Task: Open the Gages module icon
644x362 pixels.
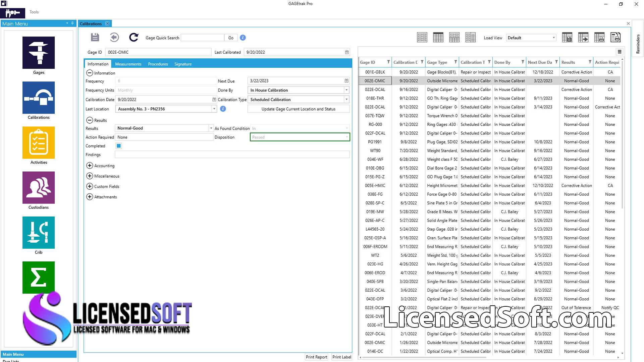Action: point(39,53)
